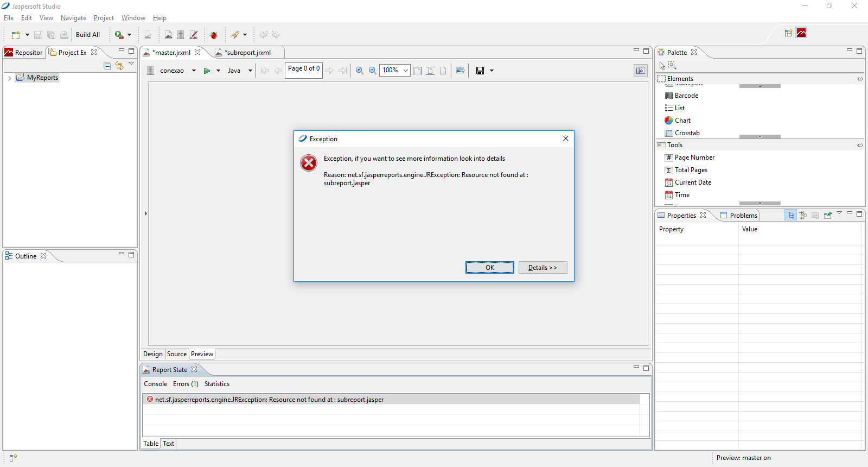
Task: Open the Java preview format dropdown
Action: pyautogui.click(x=250, y=71)
